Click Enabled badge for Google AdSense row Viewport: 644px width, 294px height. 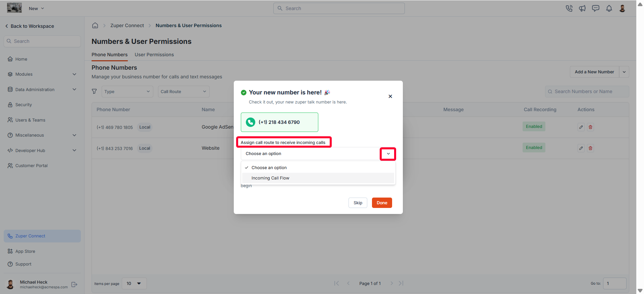click(534, 127)
